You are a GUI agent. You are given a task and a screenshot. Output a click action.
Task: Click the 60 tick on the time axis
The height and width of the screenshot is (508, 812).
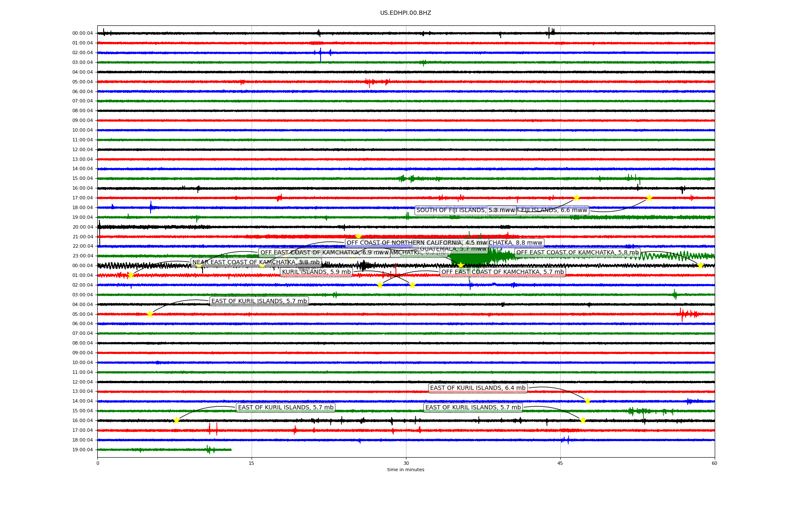coord(714,463)
